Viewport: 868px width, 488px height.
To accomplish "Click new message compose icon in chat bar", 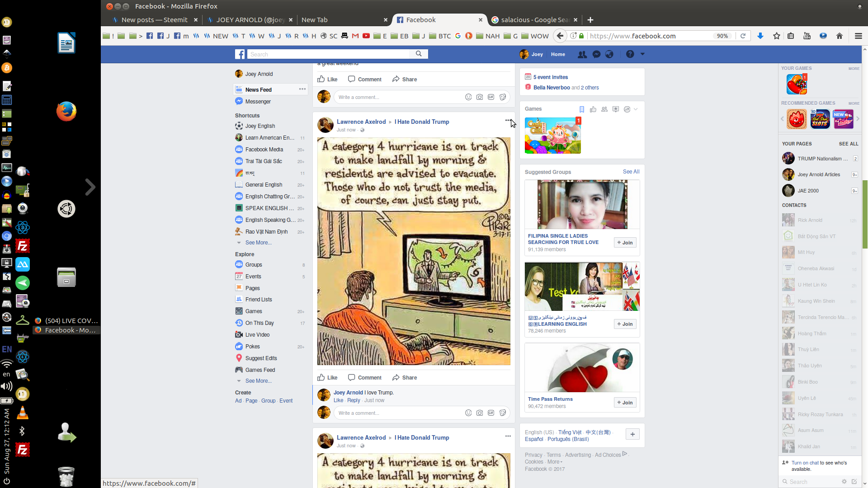I will [854, 482].
